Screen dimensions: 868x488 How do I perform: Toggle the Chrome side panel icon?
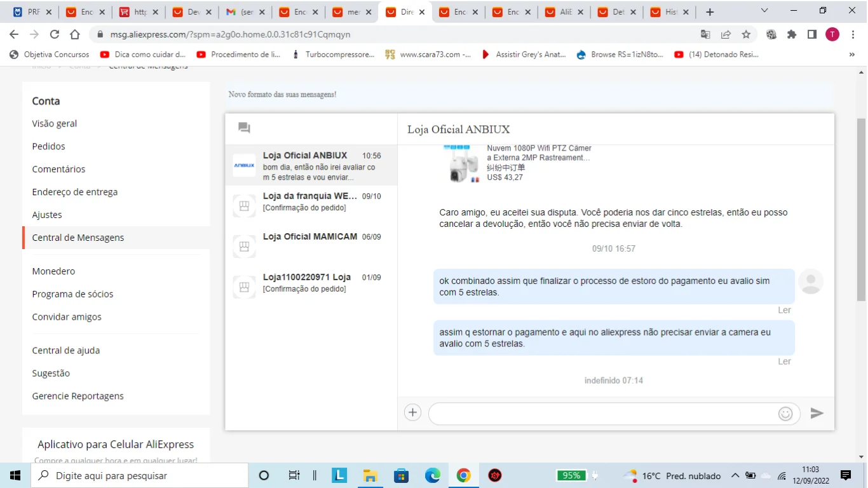(812, 34)
